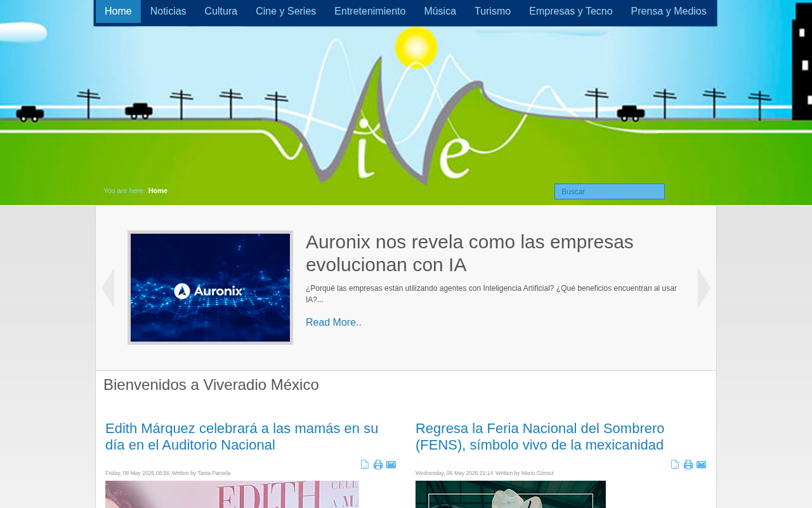
Task: Focus the Buscar search field
Action: coord(610,192)
